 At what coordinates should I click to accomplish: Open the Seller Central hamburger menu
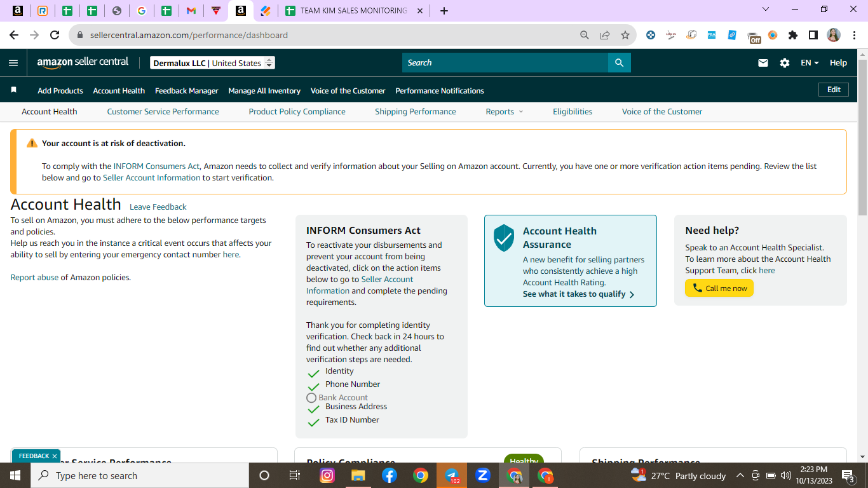click(13, 63)
